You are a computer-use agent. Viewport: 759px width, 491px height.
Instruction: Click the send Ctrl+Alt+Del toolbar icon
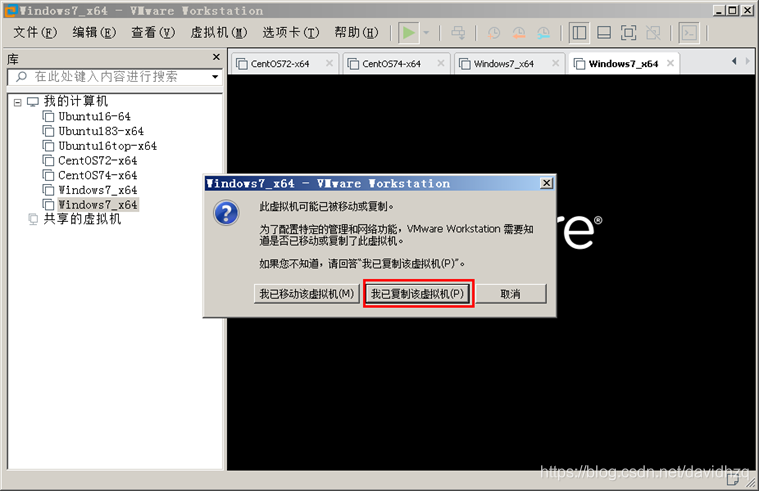pos(458,32)
